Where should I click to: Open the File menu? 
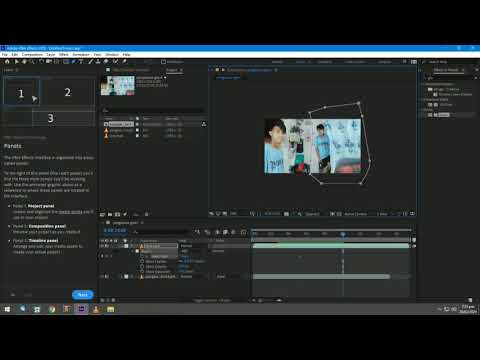tap(5, 54)
